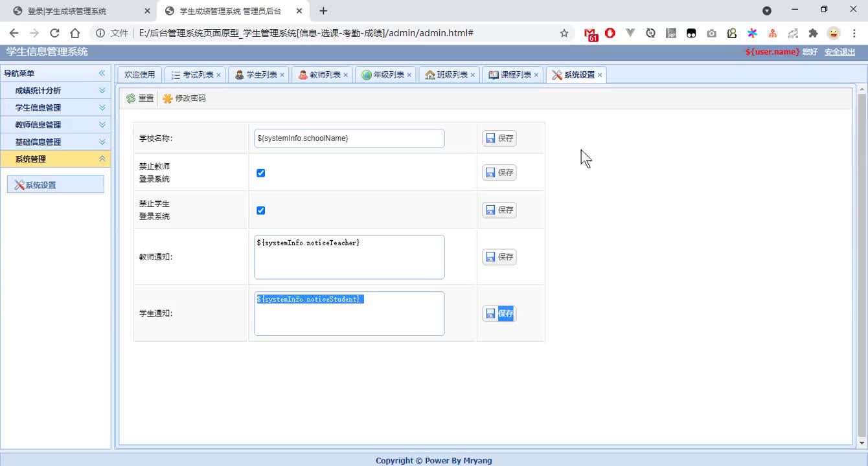Viewport: 868px width, 466px height.
Task: Click the browser back arrow
Action: click(14, 33)
